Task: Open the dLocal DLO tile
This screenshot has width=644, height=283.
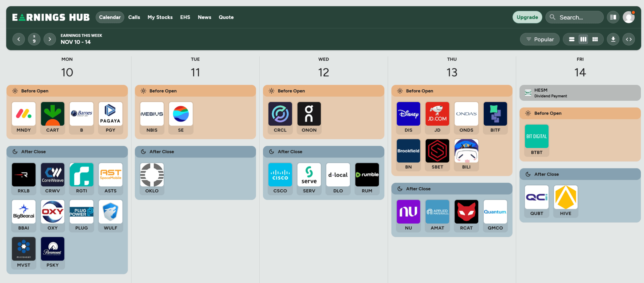Action: click(x=338, y=179)
